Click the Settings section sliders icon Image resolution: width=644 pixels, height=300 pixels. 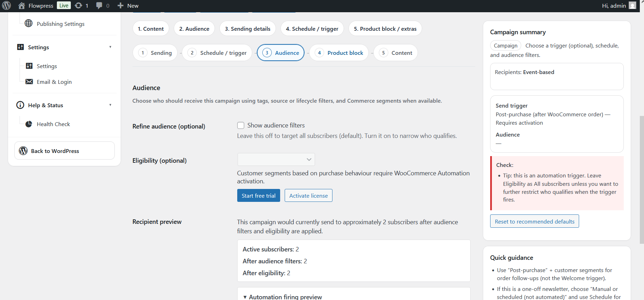(21, 47)
